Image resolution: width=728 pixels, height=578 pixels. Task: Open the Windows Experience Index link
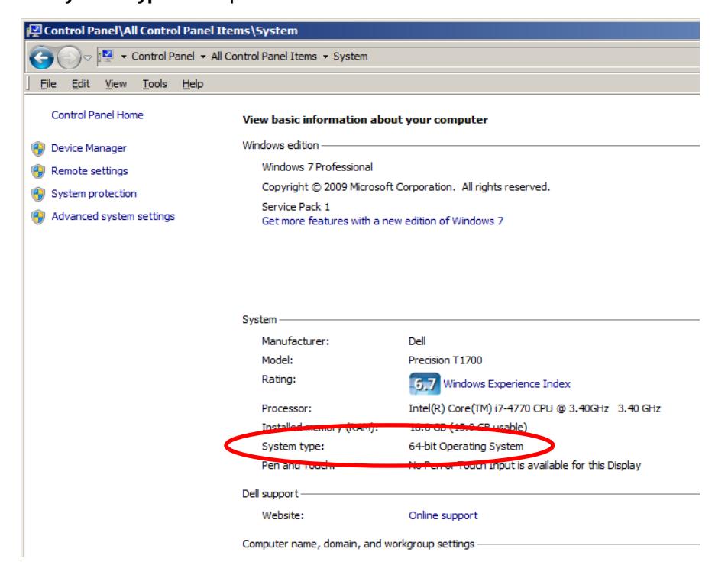506,384
